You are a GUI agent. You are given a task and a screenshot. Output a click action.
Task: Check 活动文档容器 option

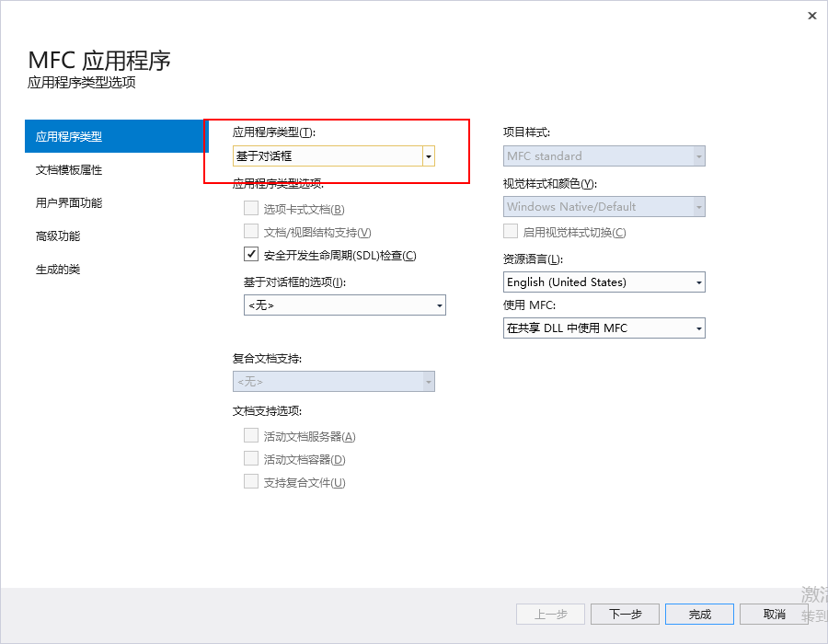tap(250, 457)
